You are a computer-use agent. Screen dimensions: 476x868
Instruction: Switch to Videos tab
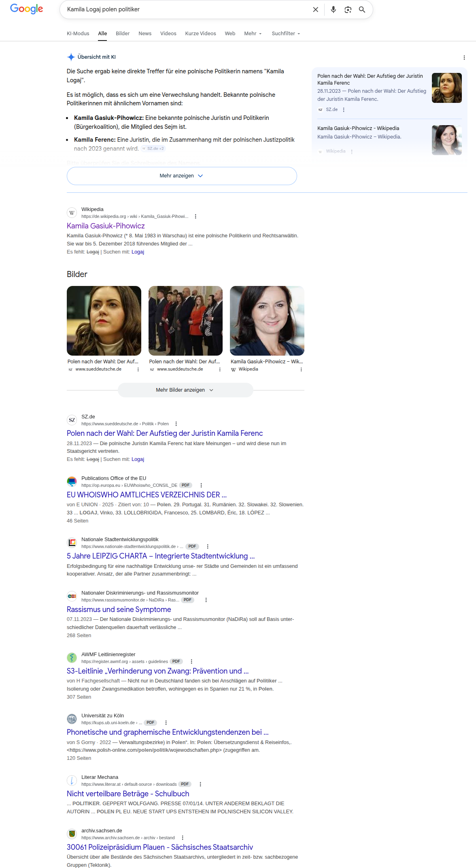point(168,33)
